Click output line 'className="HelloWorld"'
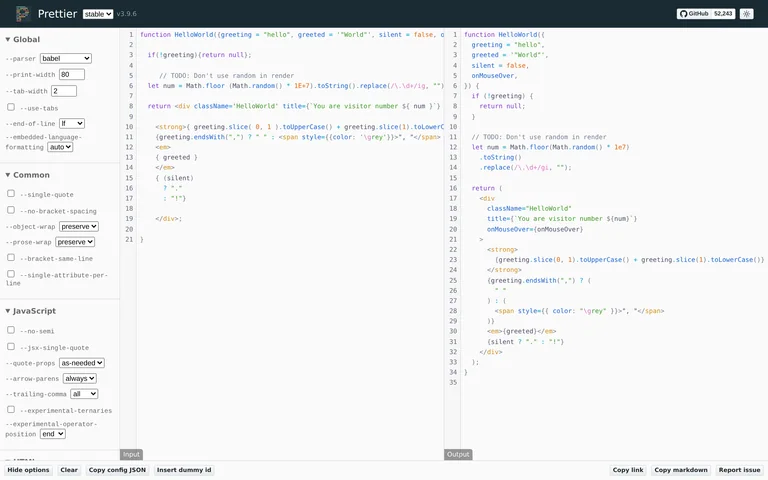This screenshot has height=480, width=768. click(529, 209)
